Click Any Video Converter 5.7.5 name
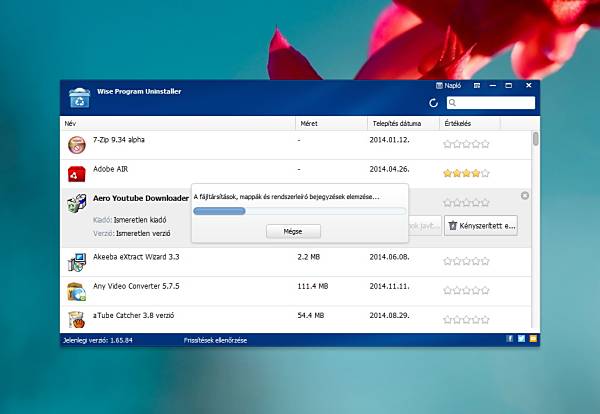 (136, 286)
